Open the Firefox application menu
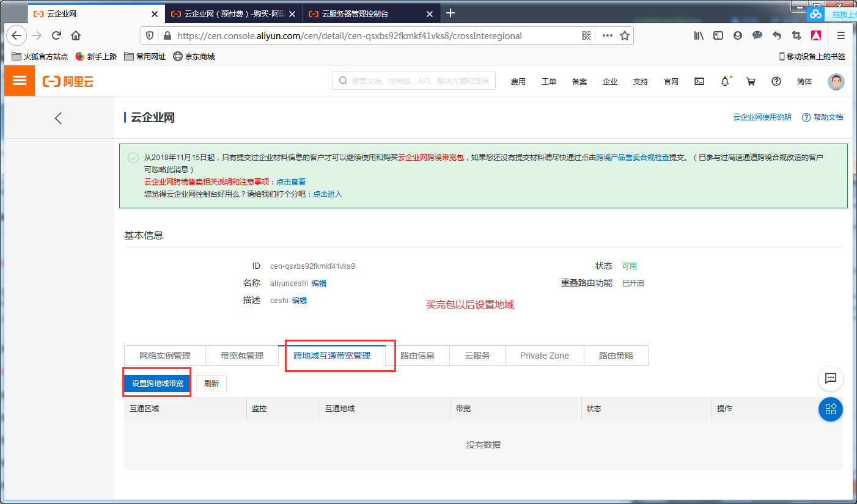This screenshot has height=504, width=857. 840,35
